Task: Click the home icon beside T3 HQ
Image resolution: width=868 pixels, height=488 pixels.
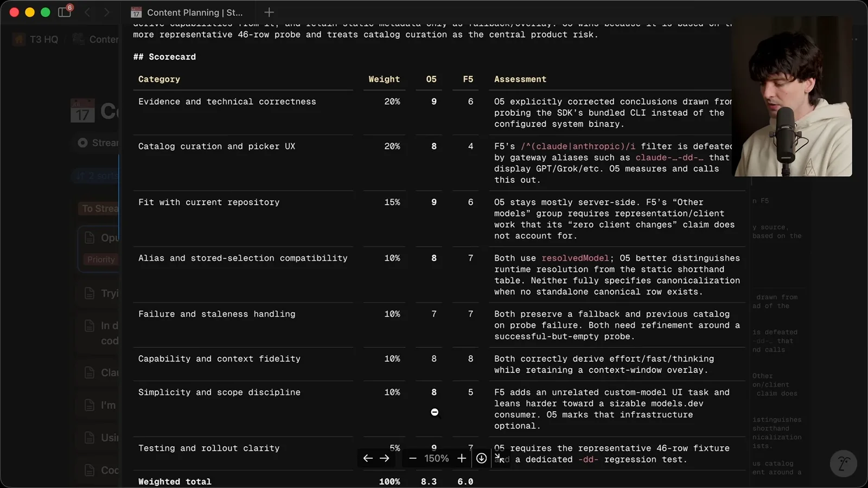Action: 20,39
